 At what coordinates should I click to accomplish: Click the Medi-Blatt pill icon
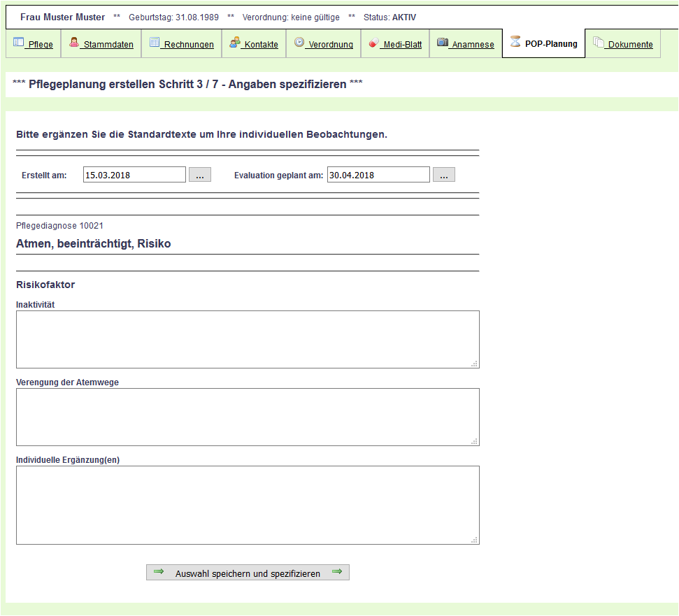tap(374, 43)
